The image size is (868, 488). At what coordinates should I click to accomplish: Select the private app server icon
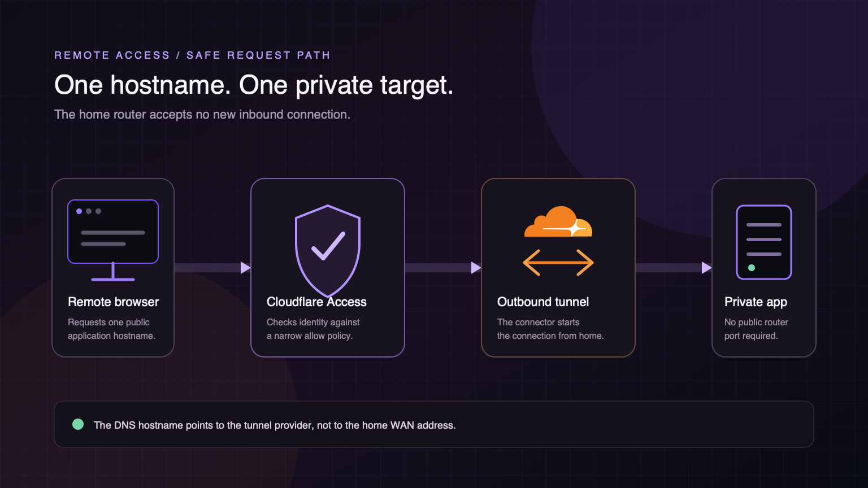click(x=764, y=242)
